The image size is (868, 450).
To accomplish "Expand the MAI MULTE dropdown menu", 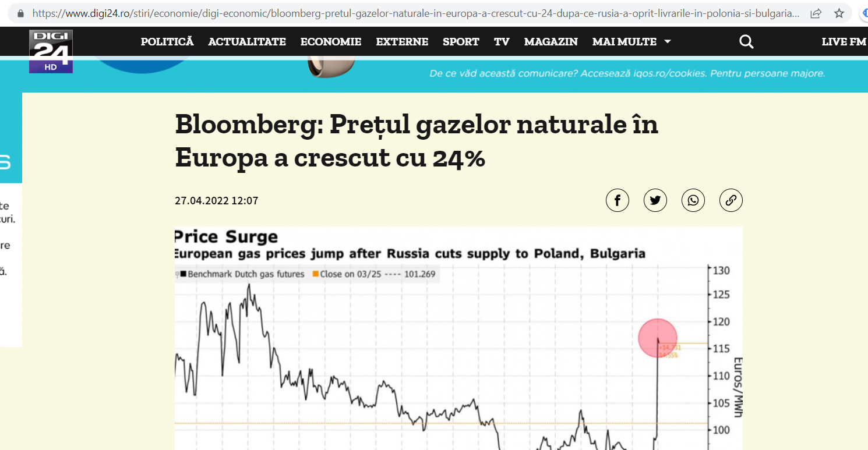I will click(x=631, y=42).
